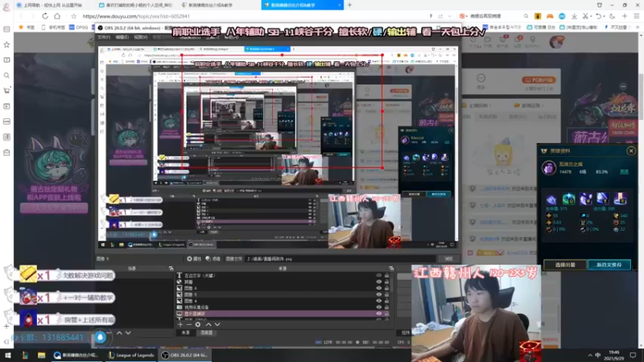Toggle lock on browser globe source

386,282
